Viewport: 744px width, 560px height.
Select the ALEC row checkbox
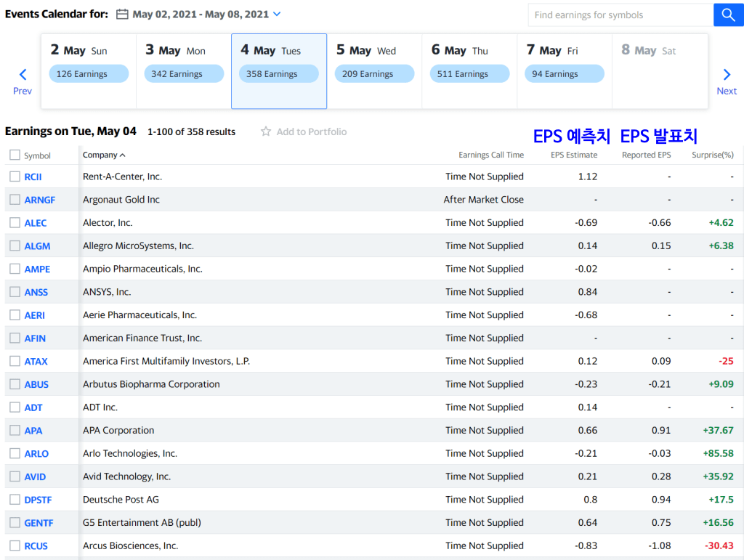(x=15, y=223)
